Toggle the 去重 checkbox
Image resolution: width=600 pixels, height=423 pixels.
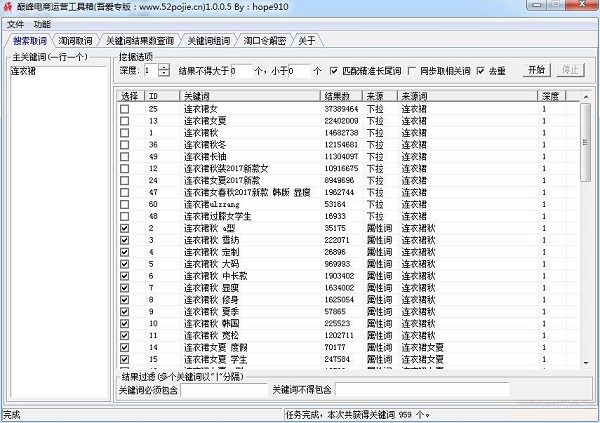coord(481,71)
